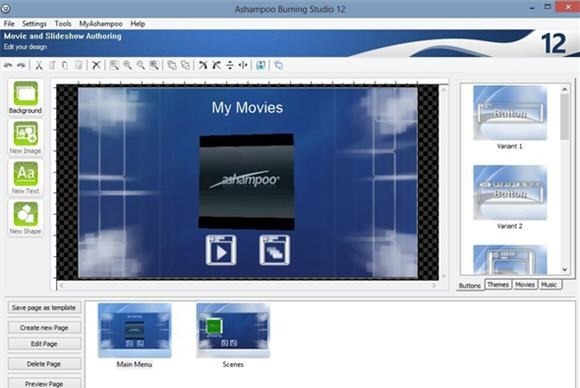Click the Edit Page button
Screen dimensions: 580x388
pyautogui.click(x=44, y=344)
